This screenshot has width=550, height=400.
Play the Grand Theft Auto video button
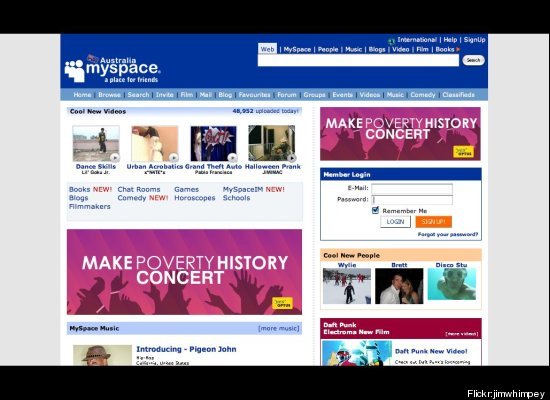coord(232,157)
